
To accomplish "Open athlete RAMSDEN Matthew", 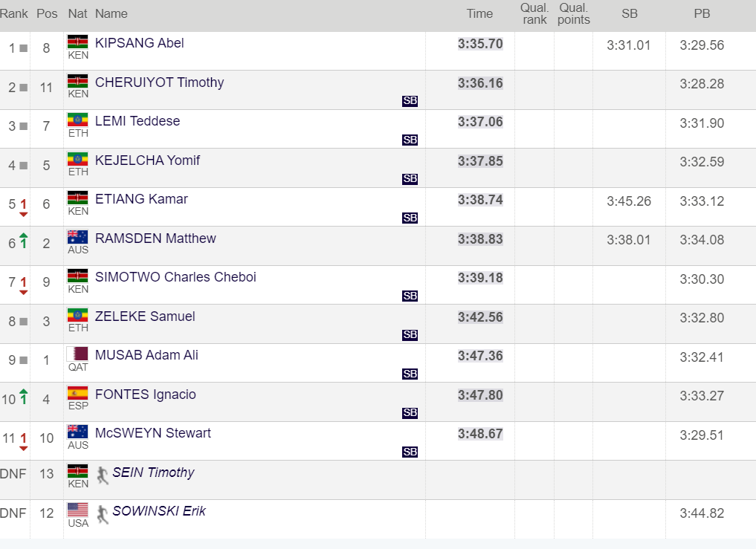I will [155, 238].
